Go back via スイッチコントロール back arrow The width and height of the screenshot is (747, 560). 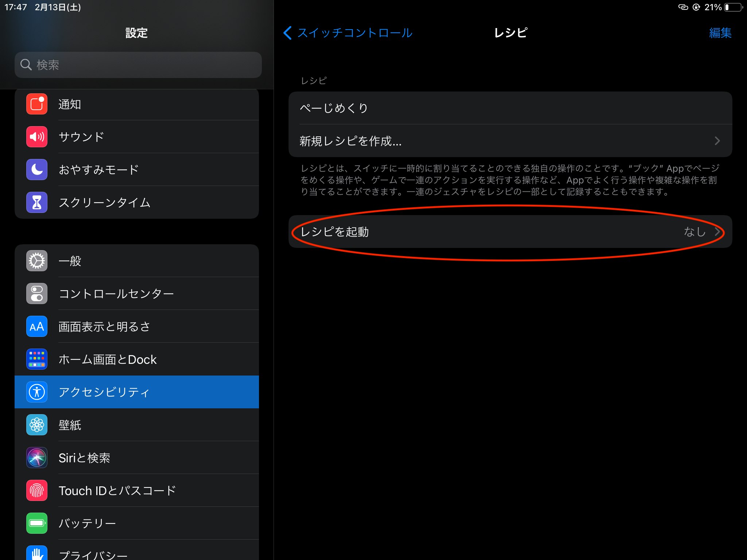[x=288, y=33]
